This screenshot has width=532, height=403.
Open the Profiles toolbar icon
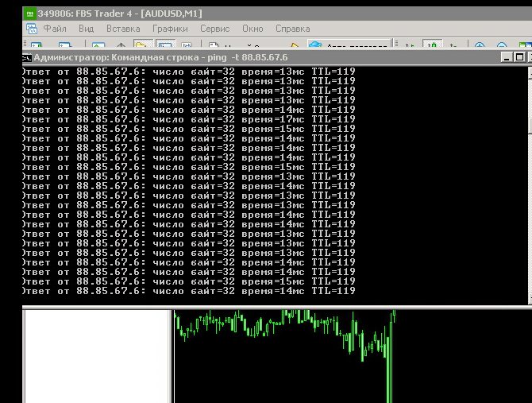[65, 45]
